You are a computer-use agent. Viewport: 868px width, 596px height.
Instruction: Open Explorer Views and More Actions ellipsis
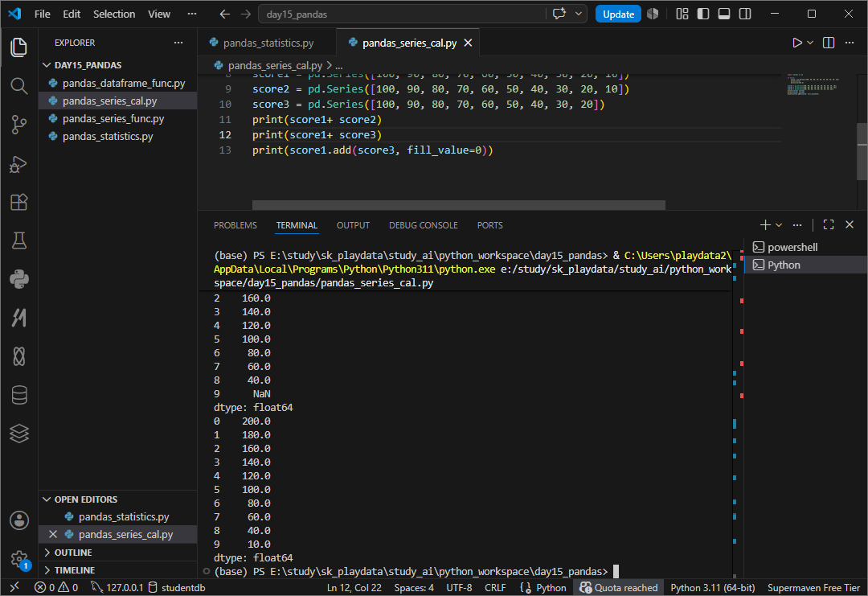pos(178,43)
